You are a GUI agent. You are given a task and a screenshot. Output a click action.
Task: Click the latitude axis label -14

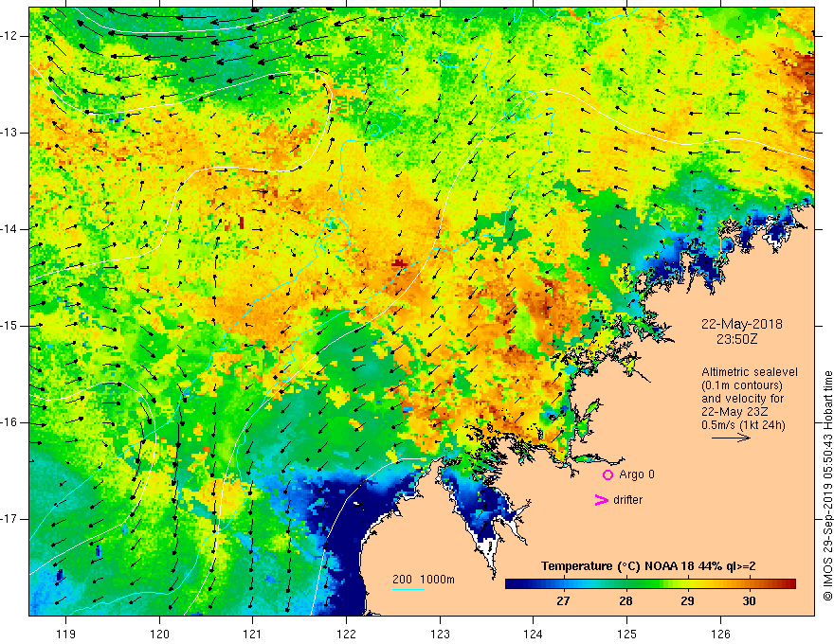9,229
